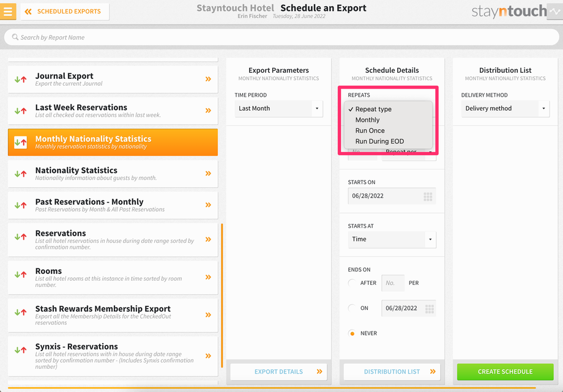The height and width of the screenshot is (392, 563).
Task: Click the After No. number field
Action: click(x=393, y=283)
